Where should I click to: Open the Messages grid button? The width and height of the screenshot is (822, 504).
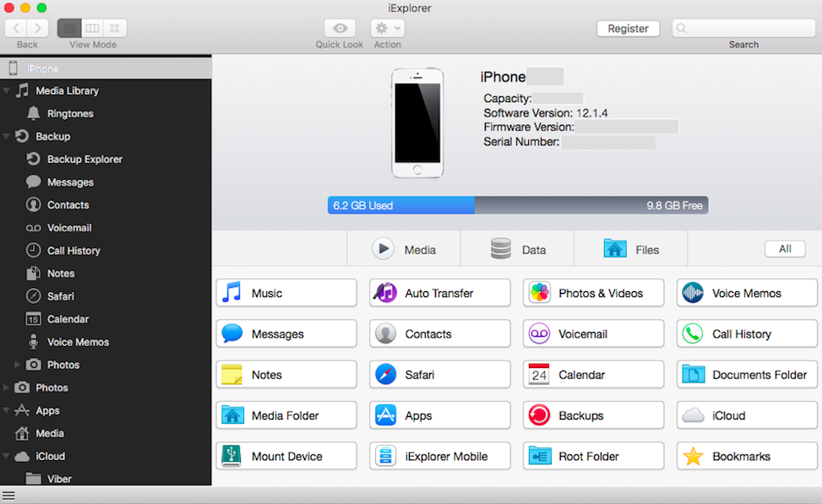coord(286,333)
